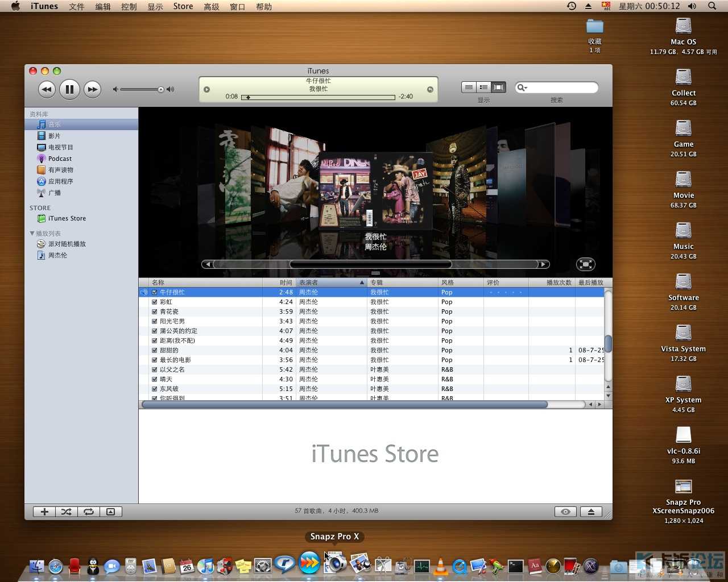This screenshot has width=728, height=582.
Task: Open the 编辑 menu
Action: 103,6
